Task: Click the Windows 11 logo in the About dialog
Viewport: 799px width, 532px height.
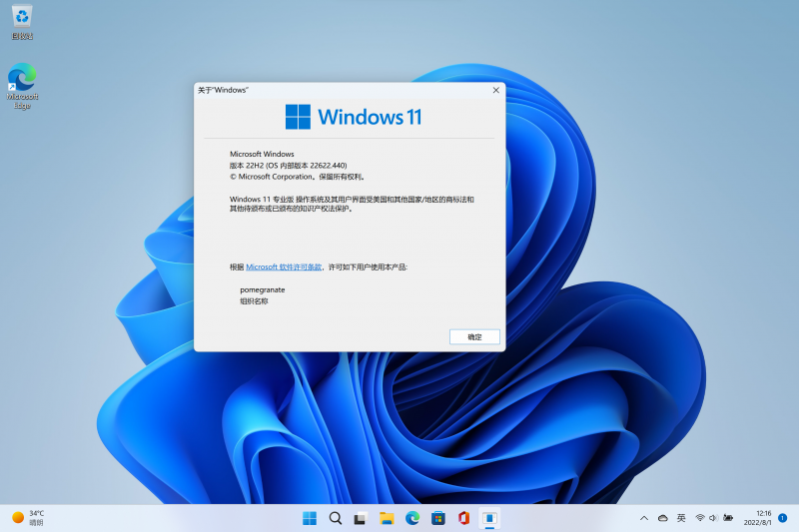Action: (x=354, y=117)
